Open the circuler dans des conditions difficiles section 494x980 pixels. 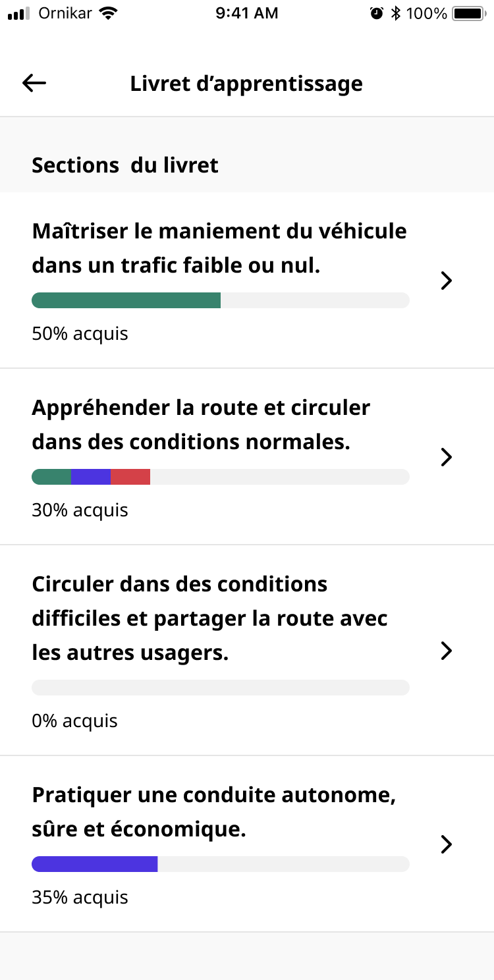coord(446,651)
